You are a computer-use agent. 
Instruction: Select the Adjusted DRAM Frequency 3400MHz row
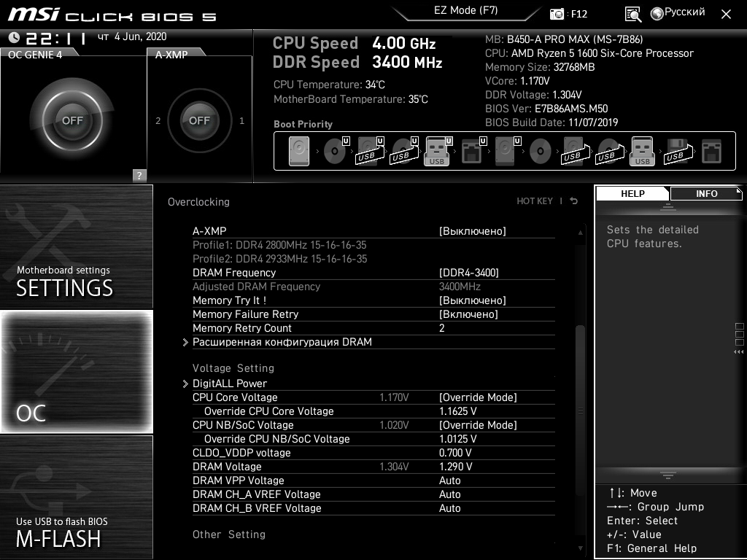pos(373,286)
